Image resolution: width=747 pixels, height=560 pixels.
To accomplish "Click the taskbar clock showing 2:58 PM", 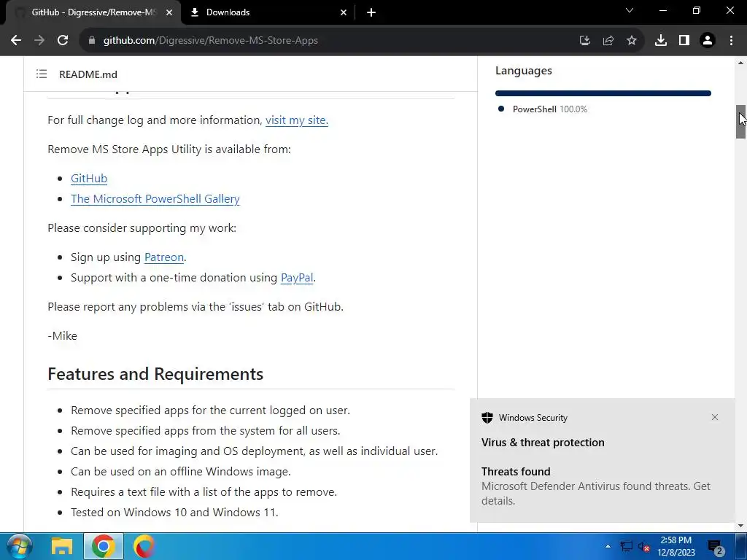I will point(676,546).
